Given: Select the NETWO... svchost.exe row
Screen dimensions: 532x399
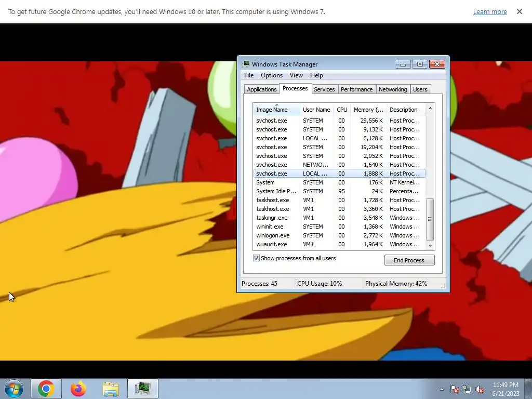Looking at the screenshot, I should coord(339,165).
